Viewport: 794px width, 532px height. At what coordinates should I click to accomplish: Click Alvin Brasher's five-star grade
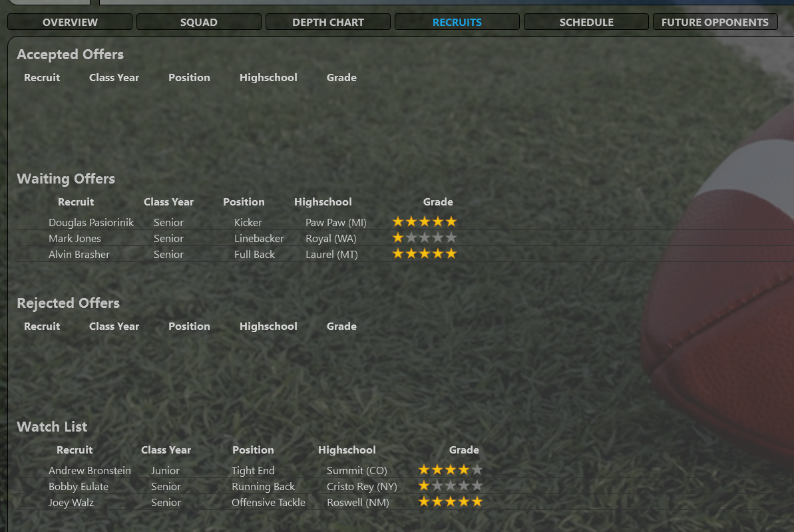pyautogui.click(x=425, y=253)
